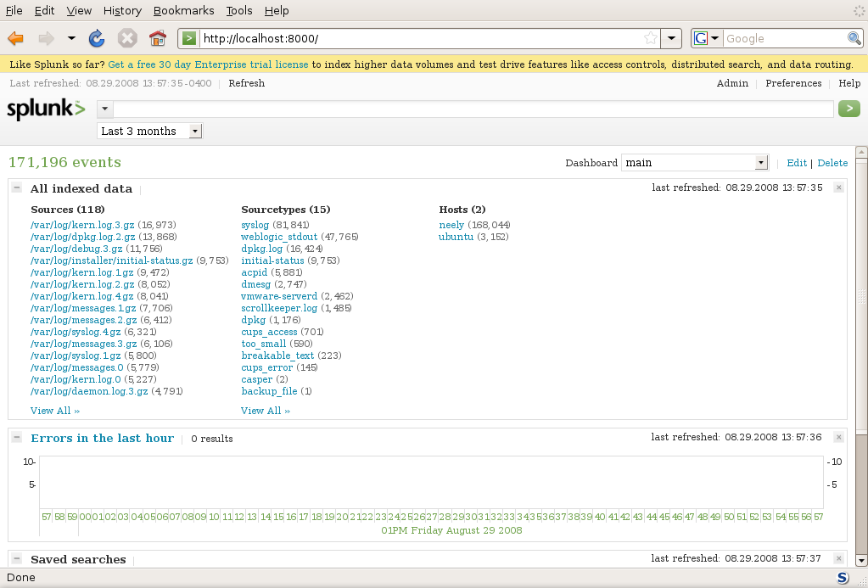Open the back/forward history dropdown arrow
Screen dimensions: 868x588
(x=71, y=38)
